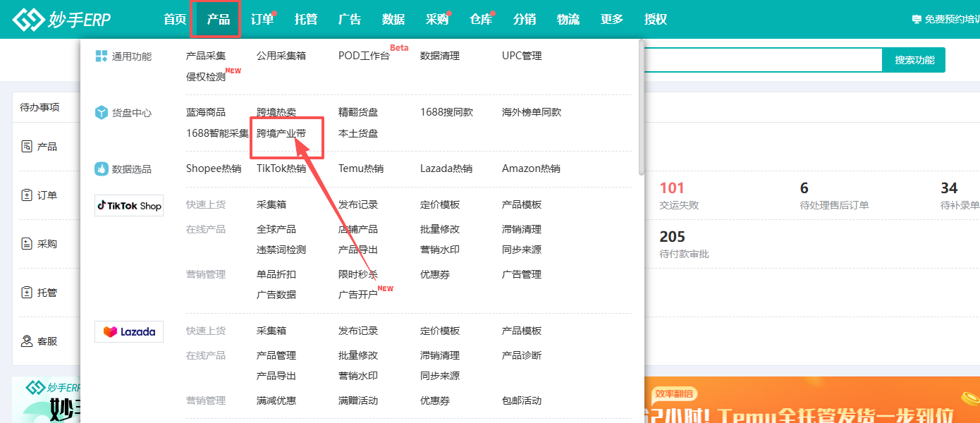This screenshot has width=980, height=423.
Task: Open 包邮活动 link
Action: pyautogui.click(x=522, y=400)
